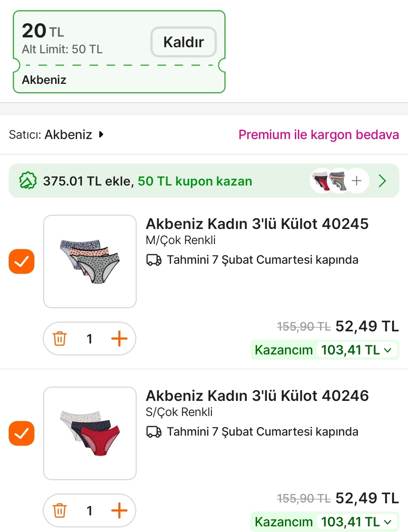Viewport: 408px width, 532px height.
Task: Open seller Akbeniz store arrow
Action: [101, 135]
